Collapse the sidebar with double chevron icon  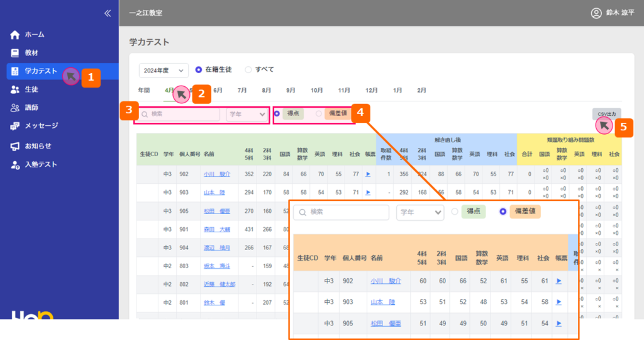point(107,13)
